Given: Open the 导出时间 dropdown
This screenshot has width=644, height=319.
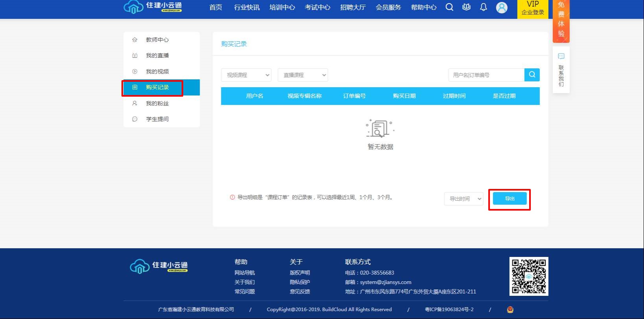Looking at the screenshot, I should [464, 199].
